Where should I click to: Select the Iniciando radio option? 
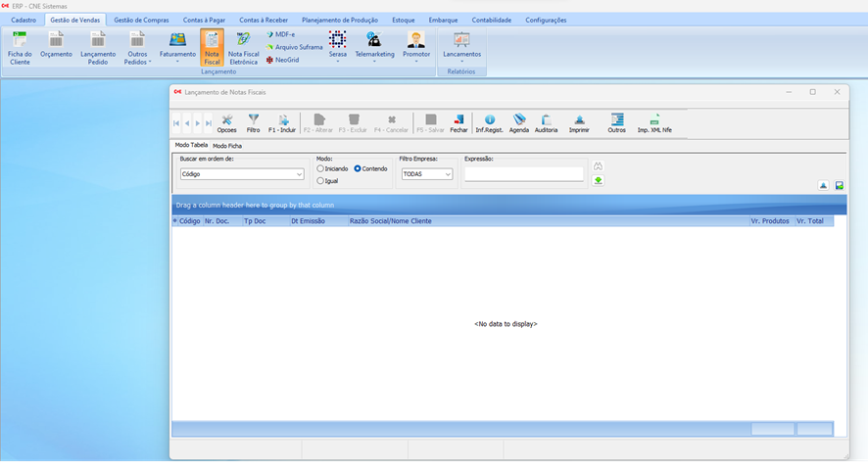[321, 168]
